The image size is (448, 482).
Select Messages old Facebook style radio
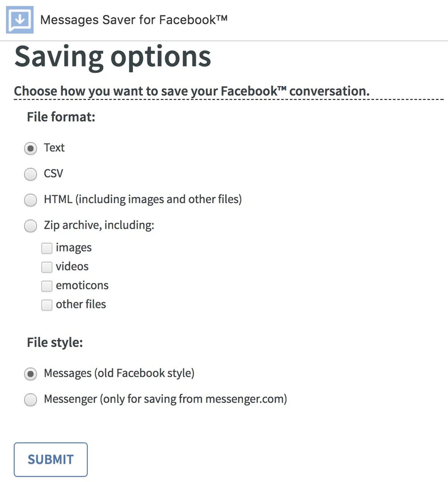[x=30, y=374]
